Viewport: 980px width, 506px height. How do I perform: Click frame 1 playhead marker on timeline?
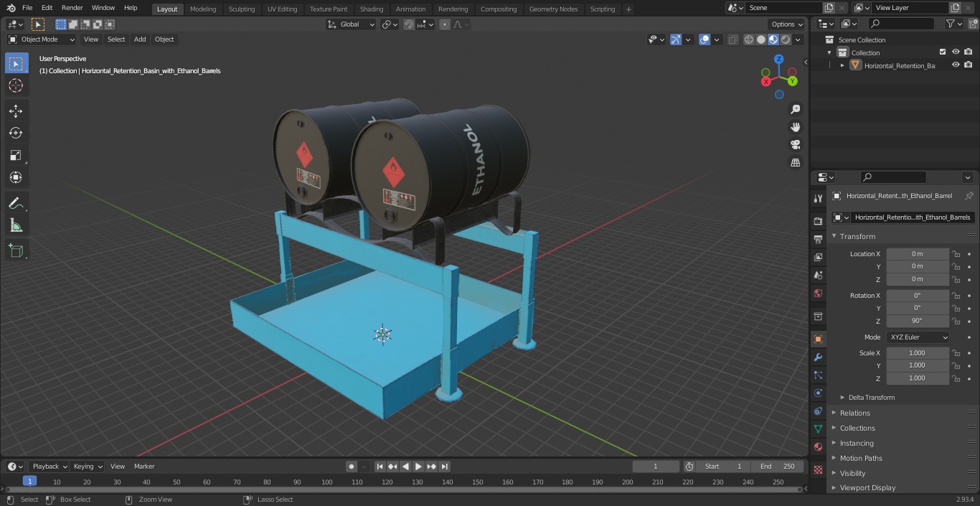point(29,482)
